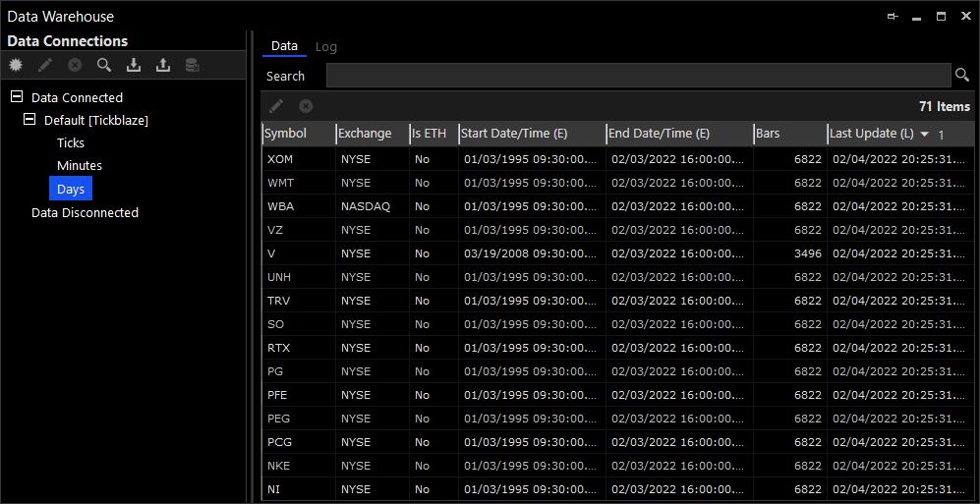Select the Minutes tree item
Image resolution: width=980 pixels, height=504 pixels.
[80, 166]
